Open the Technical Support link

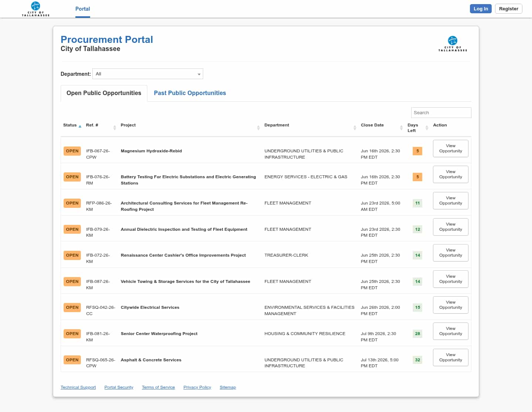click(78, 387)
